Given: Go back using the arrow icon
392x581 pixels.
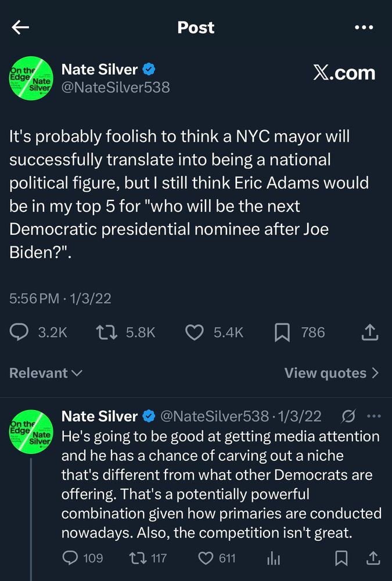Looking at the screenshot, I should point(20,27).
